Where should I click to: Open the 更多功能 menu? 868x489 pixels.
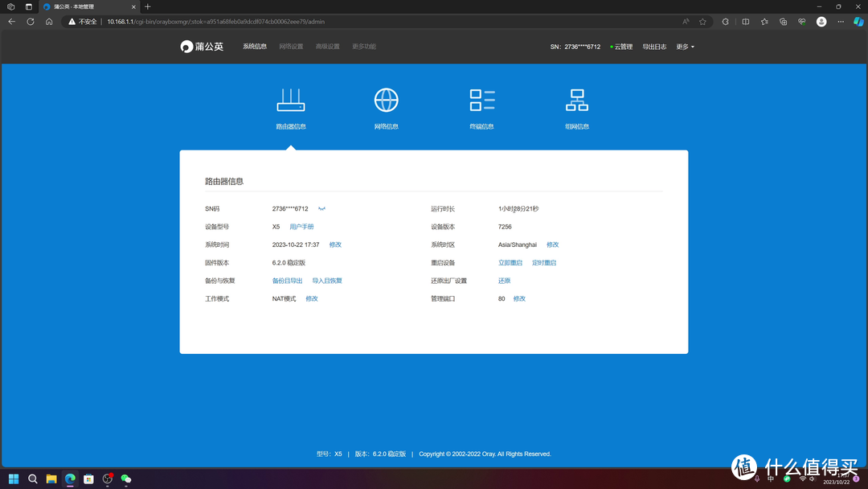363,47
